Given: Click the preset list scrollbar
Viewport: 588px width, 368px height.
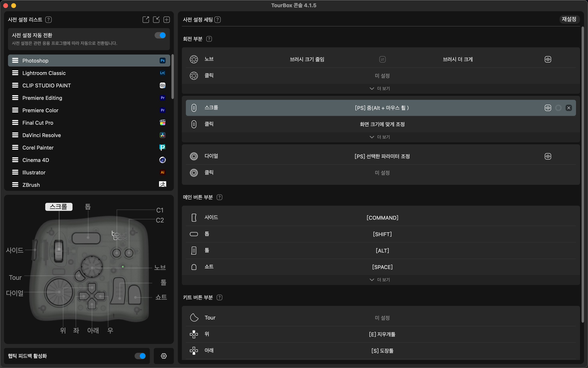Looking at the screenshot, I should click(172, 76).
